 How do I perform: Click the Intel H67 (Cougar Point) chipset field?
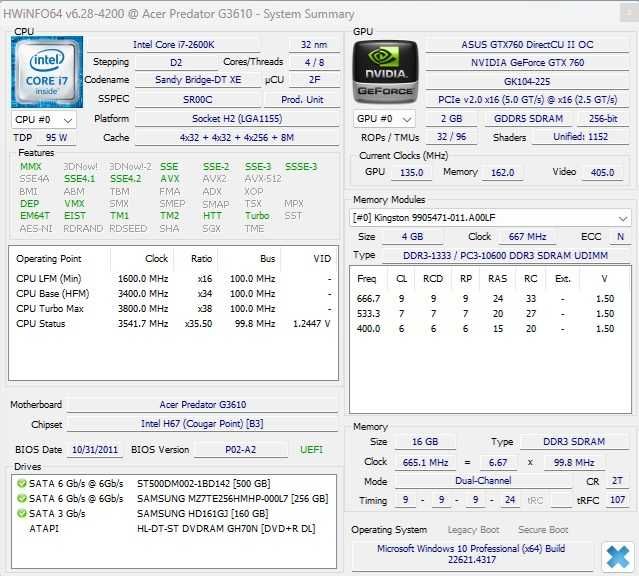click(203, 424)
